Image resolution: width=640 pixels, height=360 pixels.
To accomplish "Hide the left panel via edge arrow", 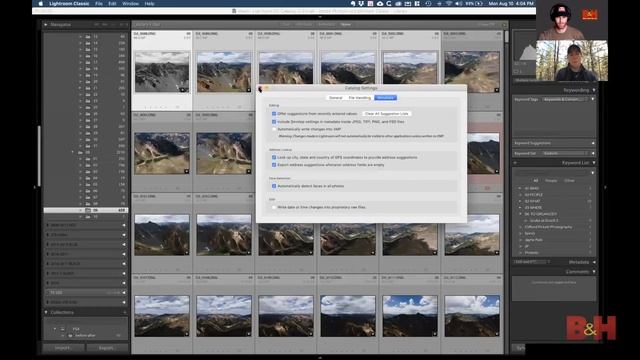I will tap(35, 187).
